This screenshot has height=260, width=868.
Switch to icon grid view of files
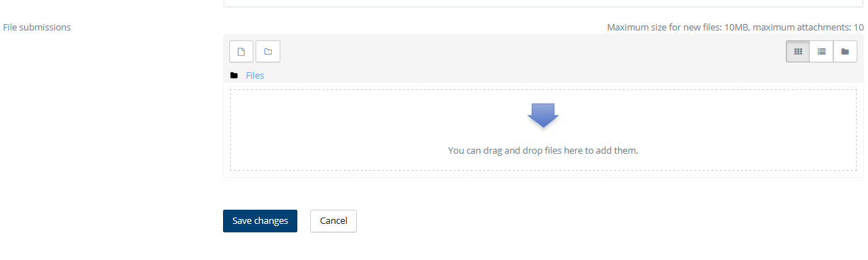point(798,51)
